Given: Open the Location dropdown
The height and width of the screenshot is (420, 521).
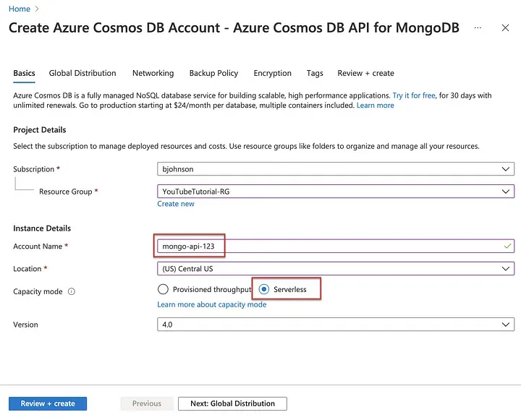Looking at the screenshot, I should [336, 269].
